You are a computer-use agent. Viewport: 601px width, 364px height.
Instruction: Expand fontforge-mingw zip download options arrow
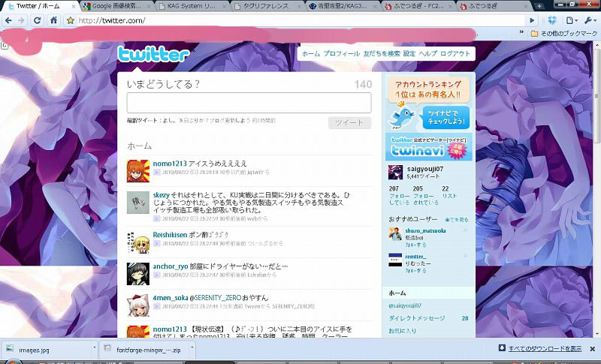[x=192, y=347]
